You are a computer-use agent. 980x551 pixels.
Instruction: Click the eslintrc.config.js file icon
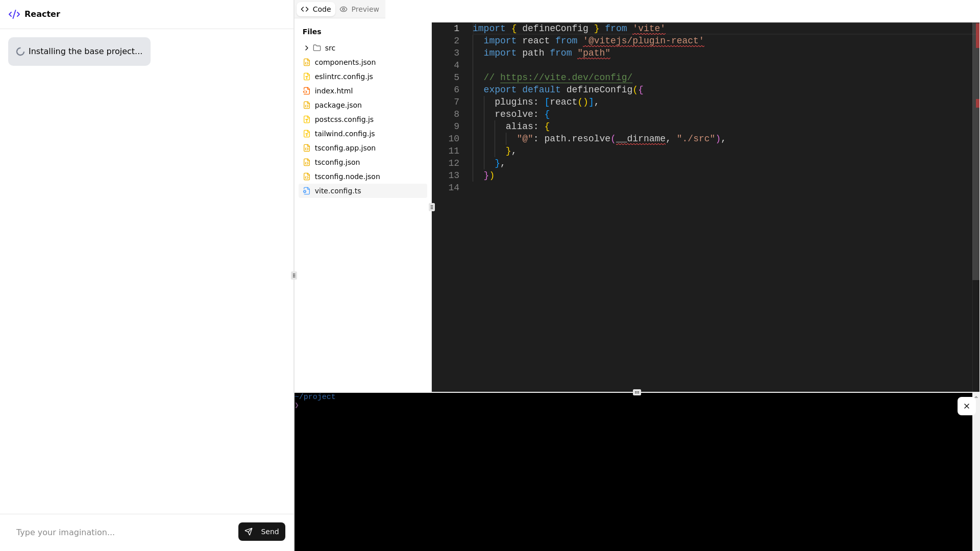(x=307, y=77)
